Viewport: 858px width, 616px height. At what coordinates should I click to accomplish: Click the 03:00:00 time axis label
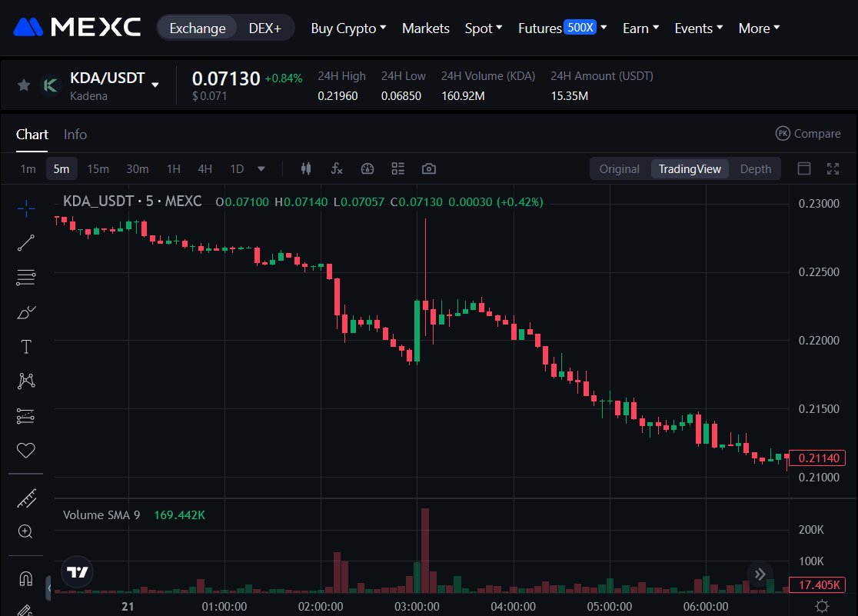point(417,606)
